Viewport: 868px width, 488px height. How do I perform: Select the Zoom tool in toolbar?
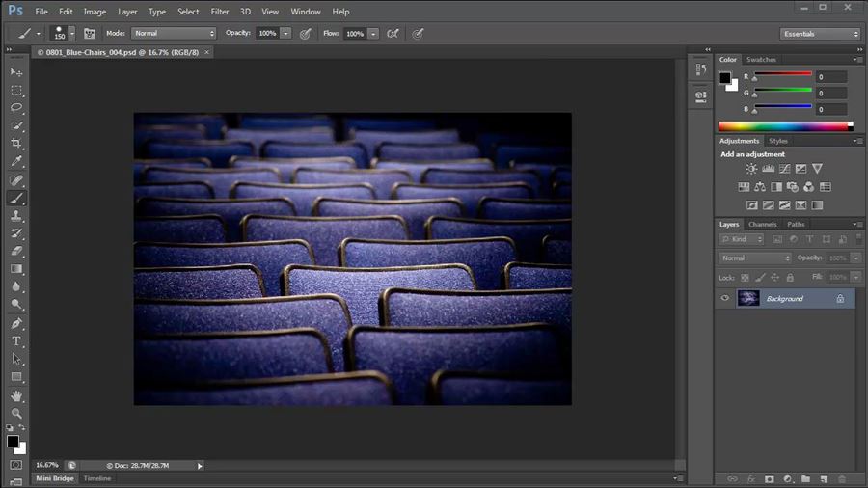click(16, 413)
